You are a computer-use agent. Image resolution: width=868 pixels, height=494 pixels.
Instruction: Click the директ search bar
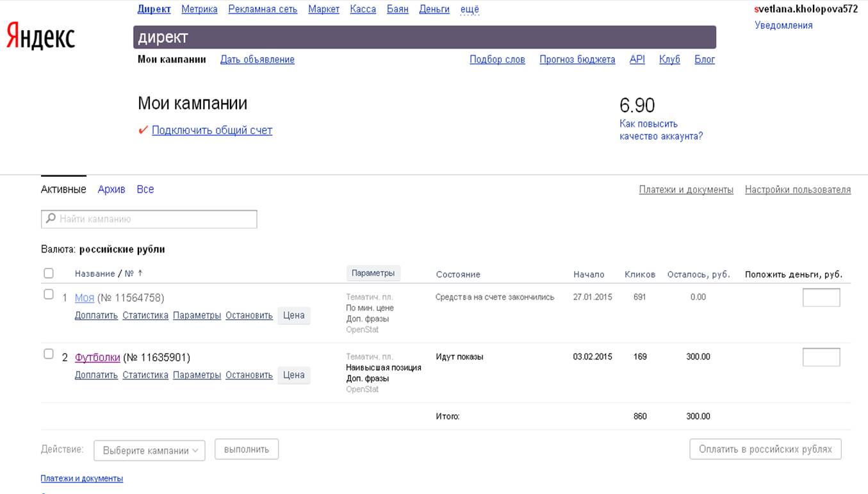(425, 37)
